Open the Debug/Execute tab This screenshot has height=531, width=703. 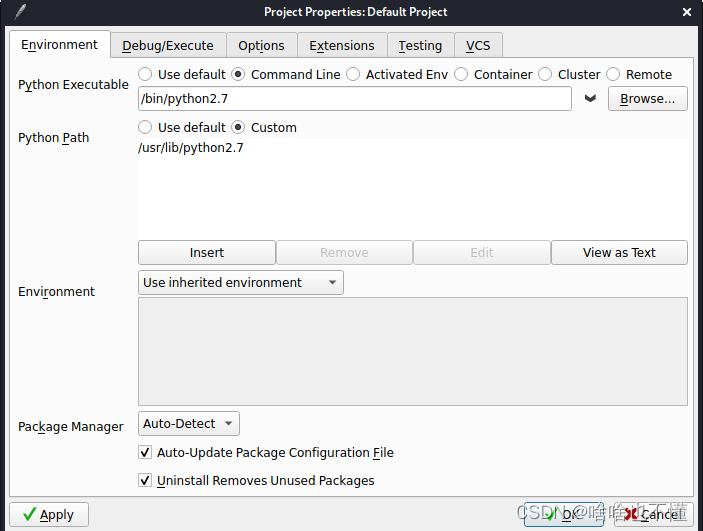pos(168,45)
